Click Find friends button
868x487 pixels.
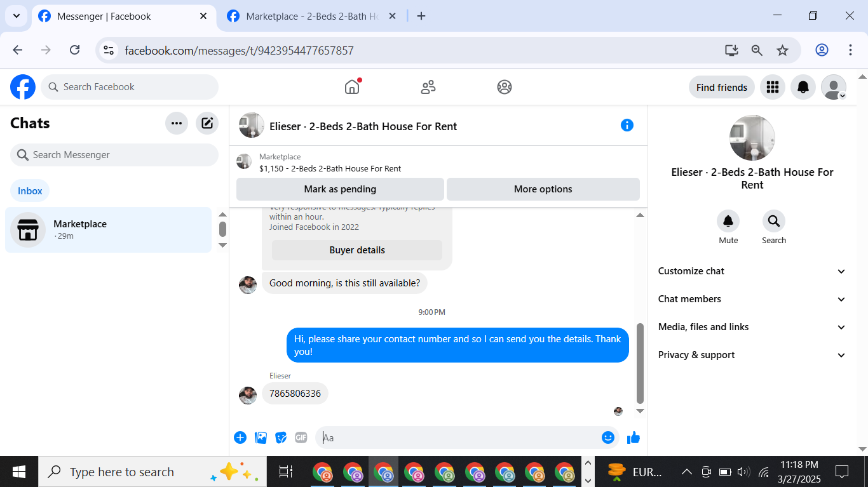point(722,87)
